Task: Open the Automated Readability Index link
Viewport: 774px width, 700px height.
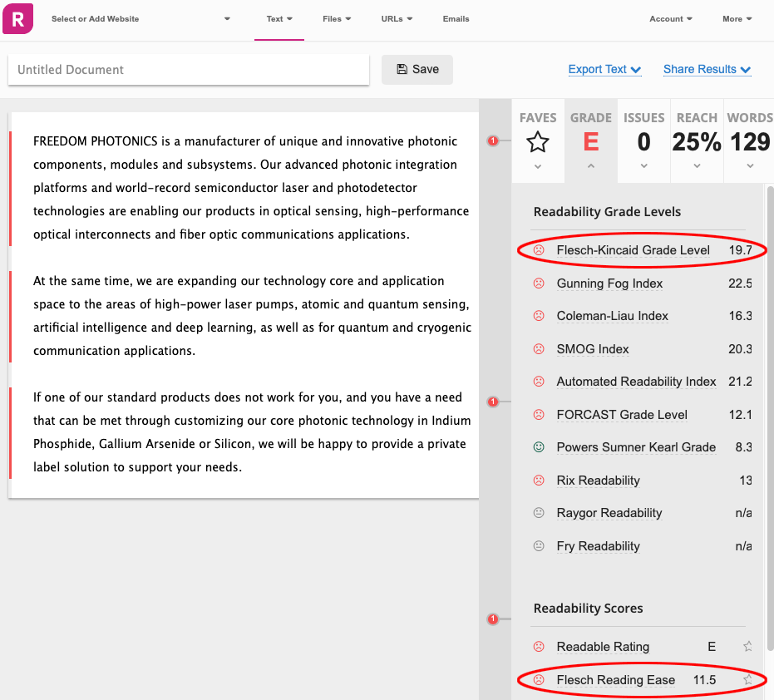Action: [x=636, y=382]
